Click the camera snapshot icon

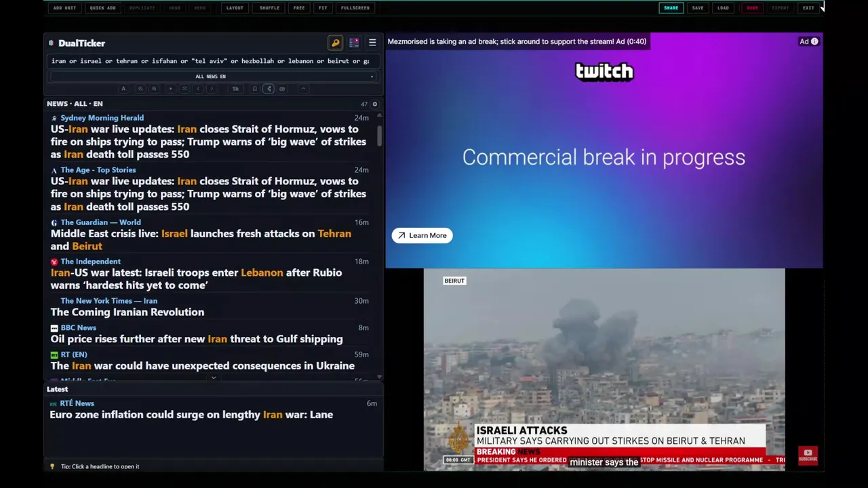point(282,89)
